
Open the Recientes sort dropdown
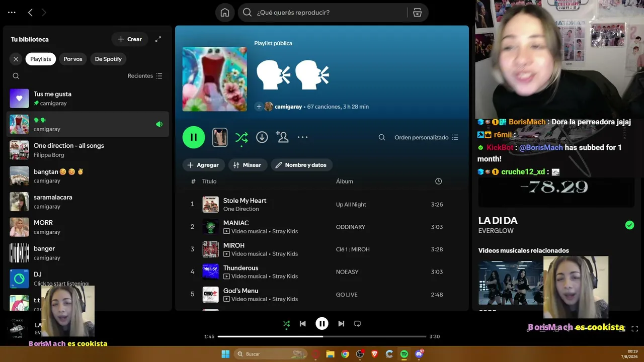(x=145, y=76)
